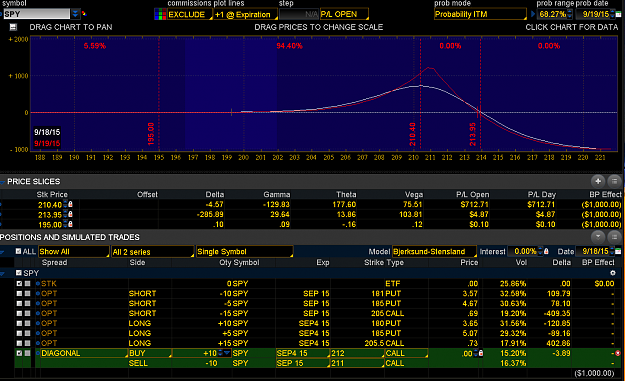
Task: Uncheck the DIAGONAL trade checkbox
Action: (19, 353)
